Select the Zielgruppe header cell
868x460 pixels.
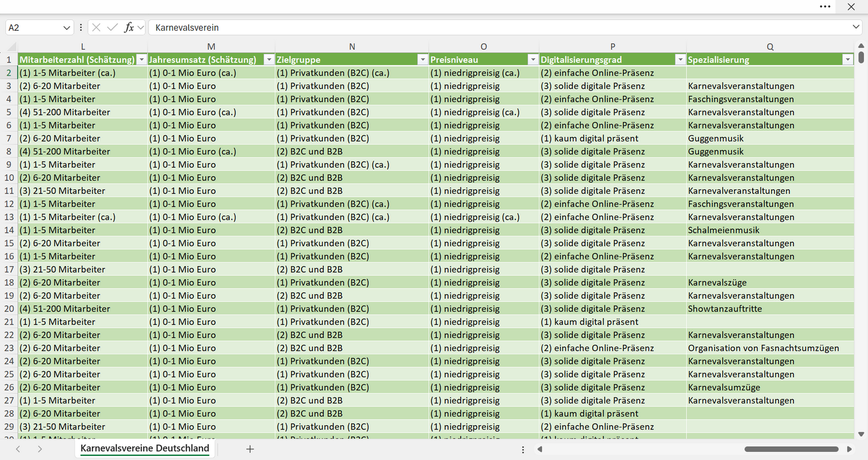pyautogui.click(x=352, y=59)
